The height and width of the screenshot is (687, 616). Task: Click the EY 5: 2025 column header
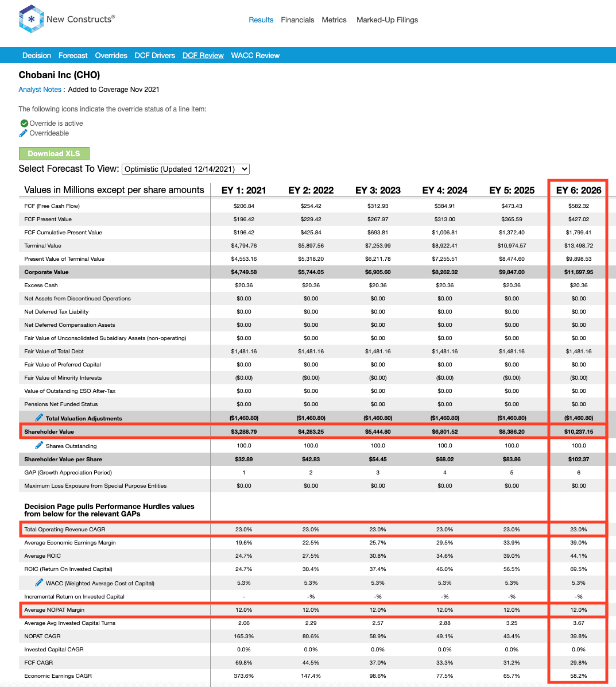(512, 190)
